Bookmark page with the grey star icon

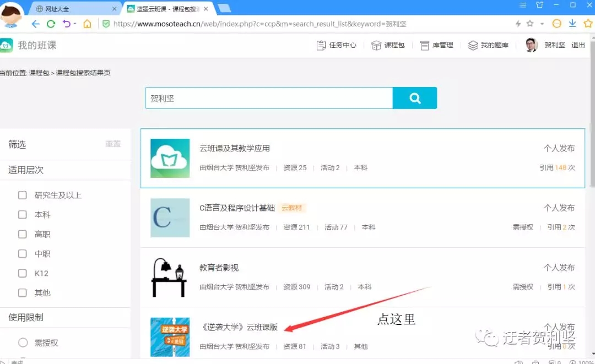(x=530, y=24)
